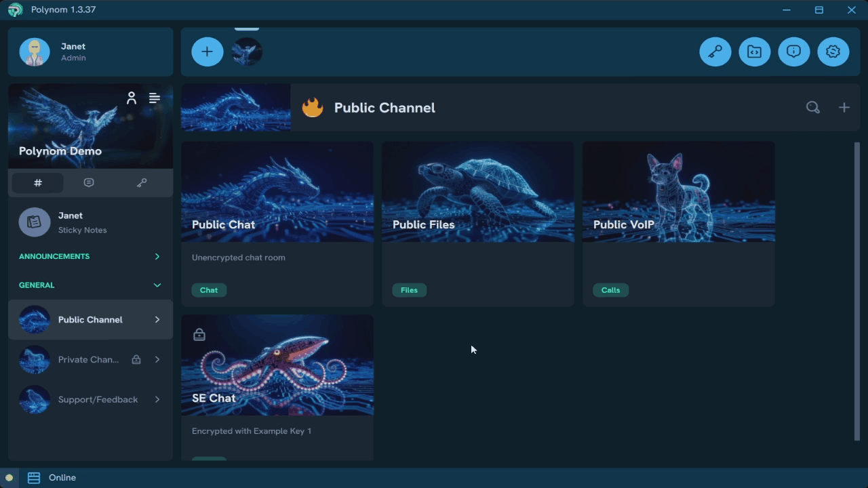The image size is (868, 488).
Task: Open the user profile icon on the banner
Action: point(132,98)
